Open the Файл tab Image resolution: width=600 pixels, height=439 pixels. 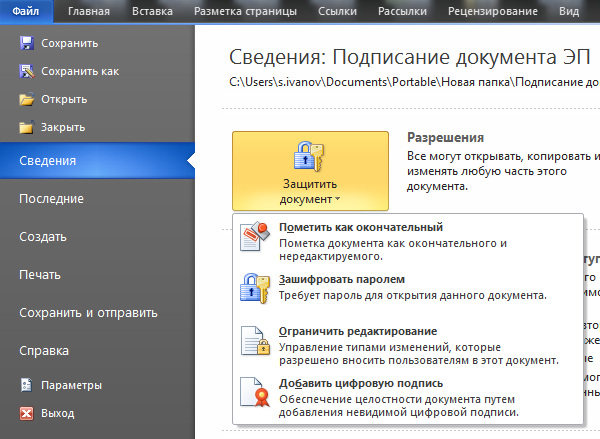tap(26, 11)
